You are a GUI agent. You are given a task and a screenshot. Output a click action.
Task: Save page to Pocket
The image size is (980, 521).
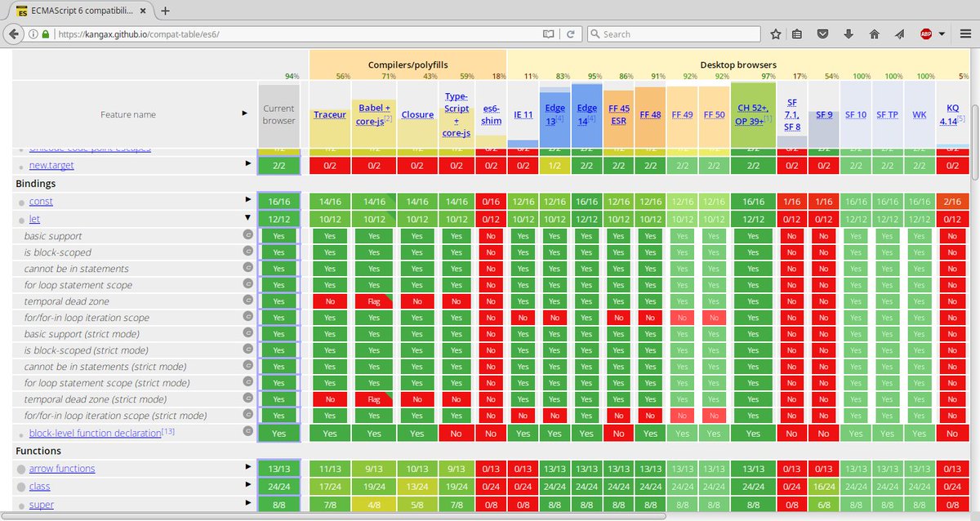(x=823, y=34)
